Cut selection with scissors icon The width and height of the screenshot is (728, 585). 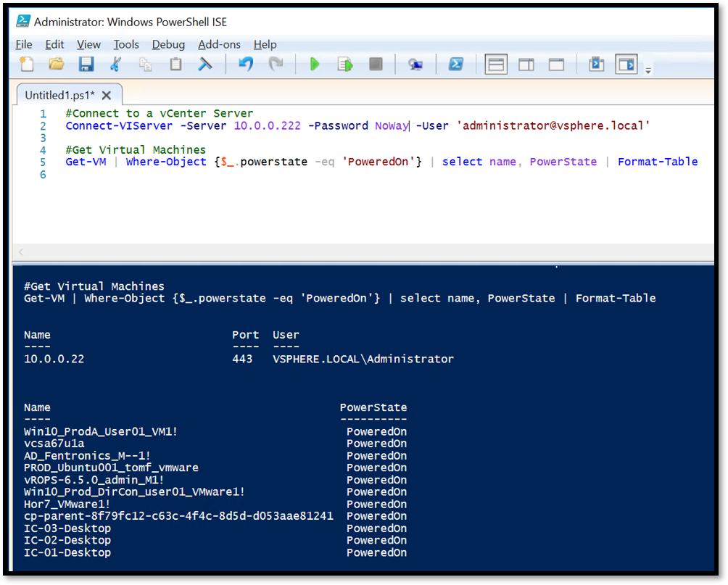115,64
